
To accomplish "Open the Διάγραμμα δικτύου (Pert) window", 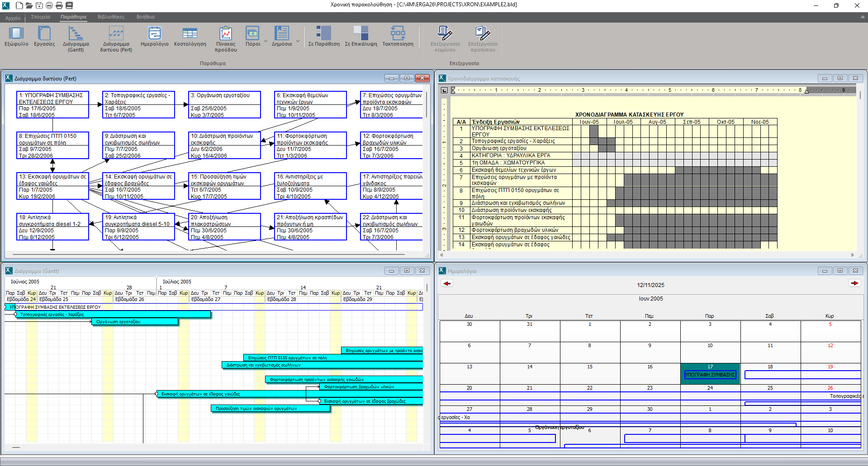I will (116, 38).
